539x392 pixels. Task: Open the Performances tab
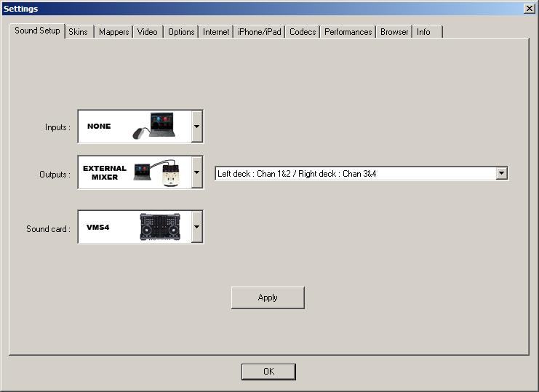[x=348, y=32]
